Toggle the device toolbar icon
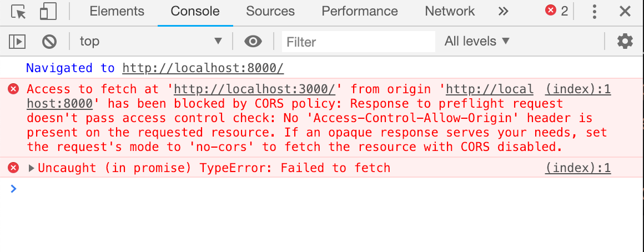The height and width of the screenshot is (252, 644). tap(48, 12)
